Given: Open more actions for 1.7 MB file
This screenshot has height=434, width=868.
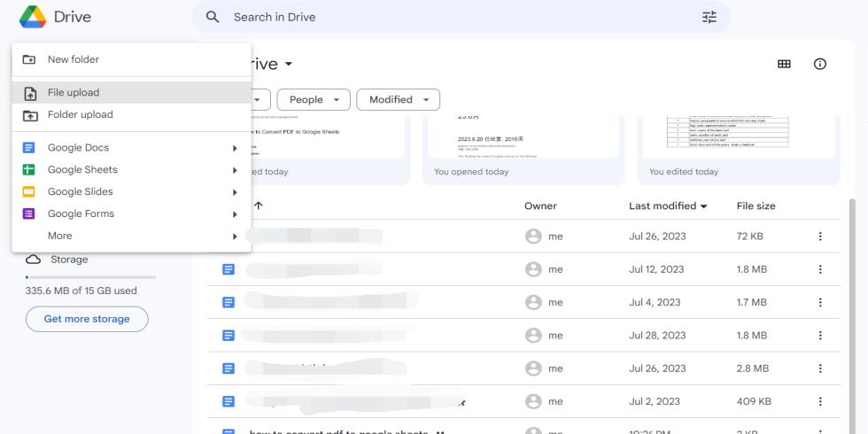Looking at the screenshot, I should coord(820,302).
